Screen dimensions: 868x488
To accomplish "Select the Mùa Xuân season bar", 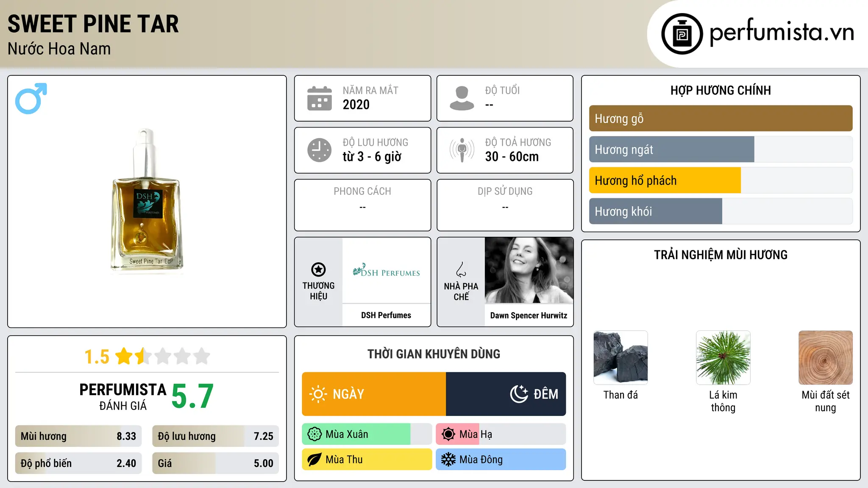I will pyautogui.click(x=367, y=434).
